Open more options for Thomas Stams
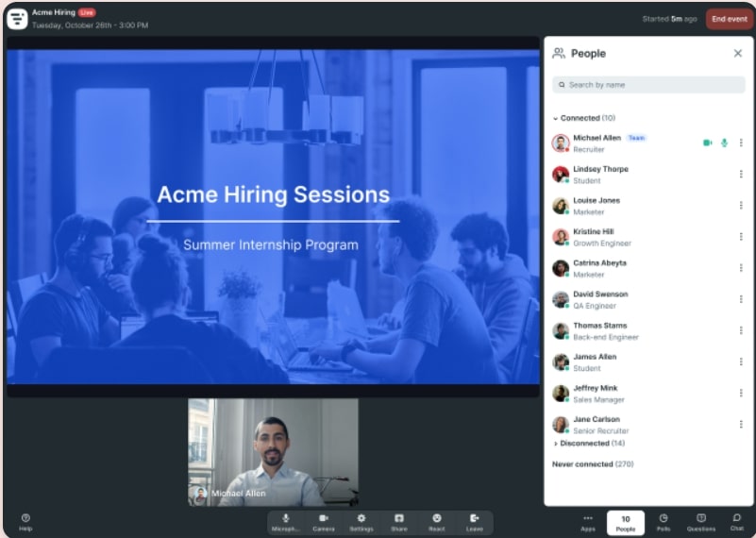 [x=741, y=330]
